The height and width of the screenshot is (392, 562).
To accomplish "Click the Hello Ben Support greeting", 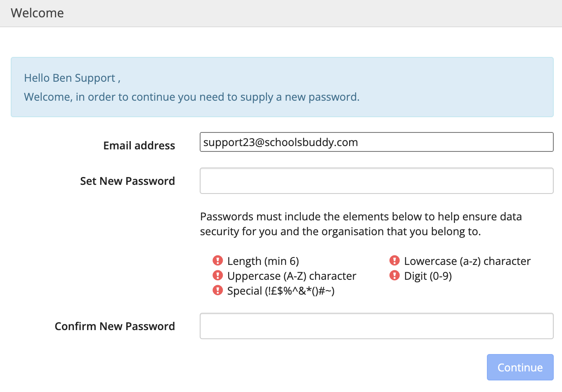I will pos(72,78).
